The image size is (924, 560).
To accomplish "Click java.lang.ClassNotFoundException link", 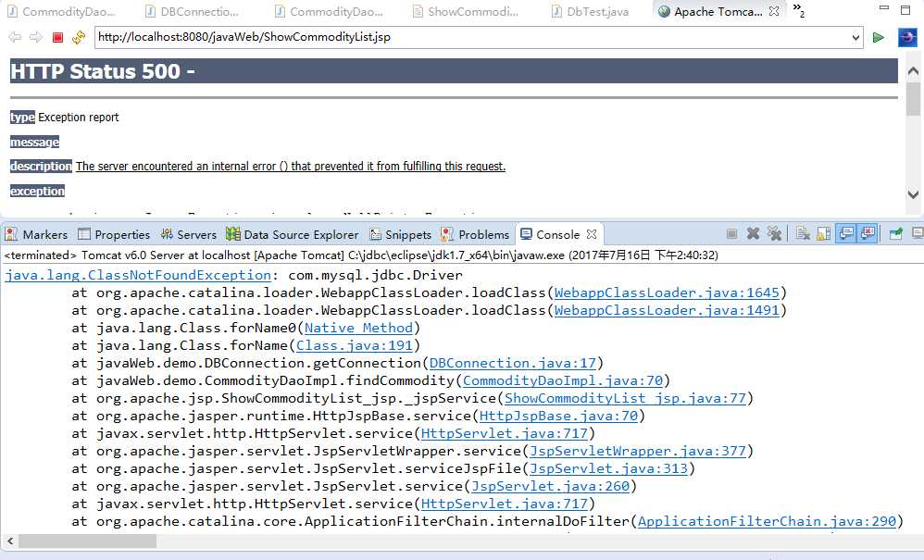I will [138, 275].
